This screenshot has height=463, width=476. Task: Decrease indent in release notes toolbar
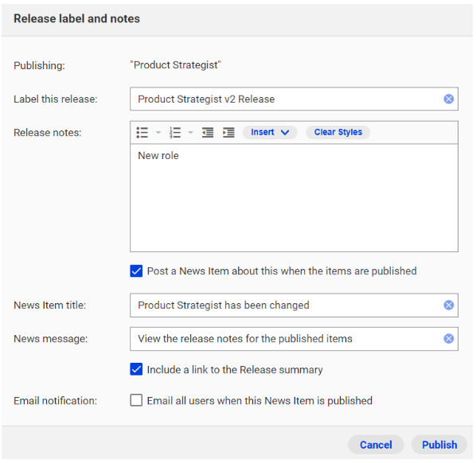(208, 133)
